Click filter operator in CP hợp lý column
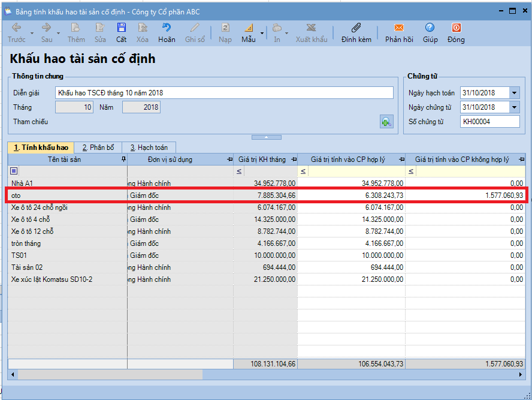Screen dimensions: 532x400 tap(303, 171)
